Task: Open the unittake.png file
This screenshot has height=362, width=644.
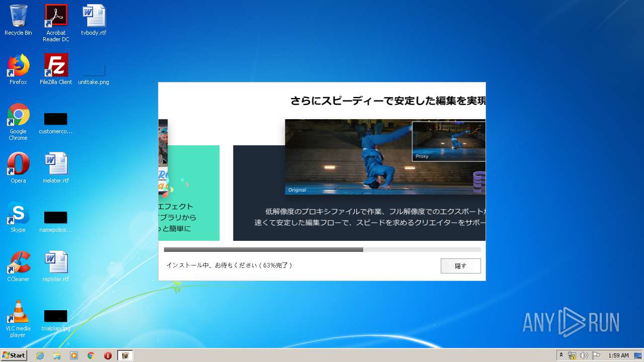Action: (x=94, y=74)
